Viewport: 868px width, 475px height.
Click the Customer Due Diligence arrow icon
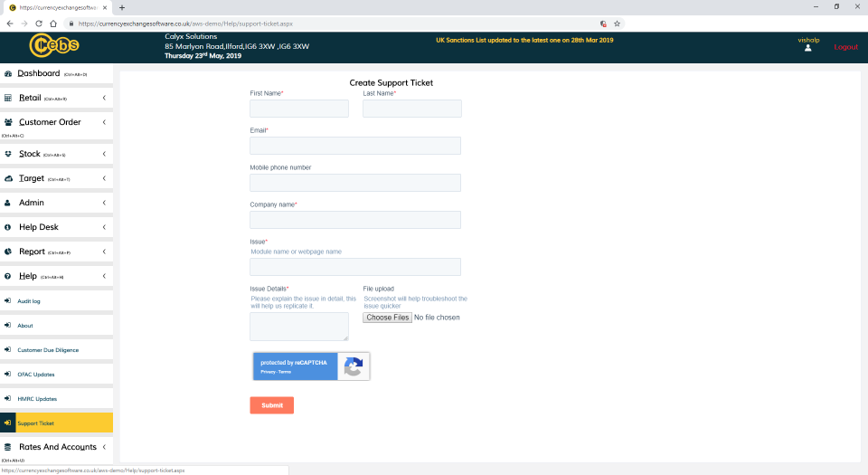click(8, 349)
